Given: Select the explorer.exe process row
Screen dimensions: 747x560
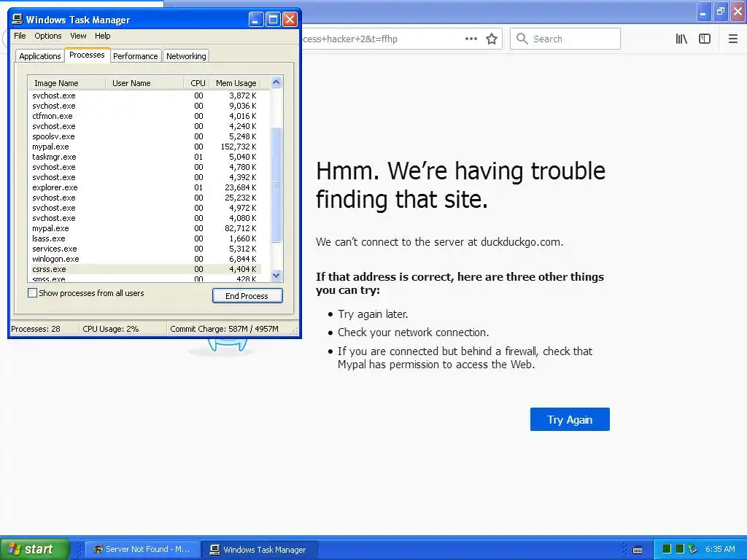Looking at the screenshot, I should coord(145,187).
